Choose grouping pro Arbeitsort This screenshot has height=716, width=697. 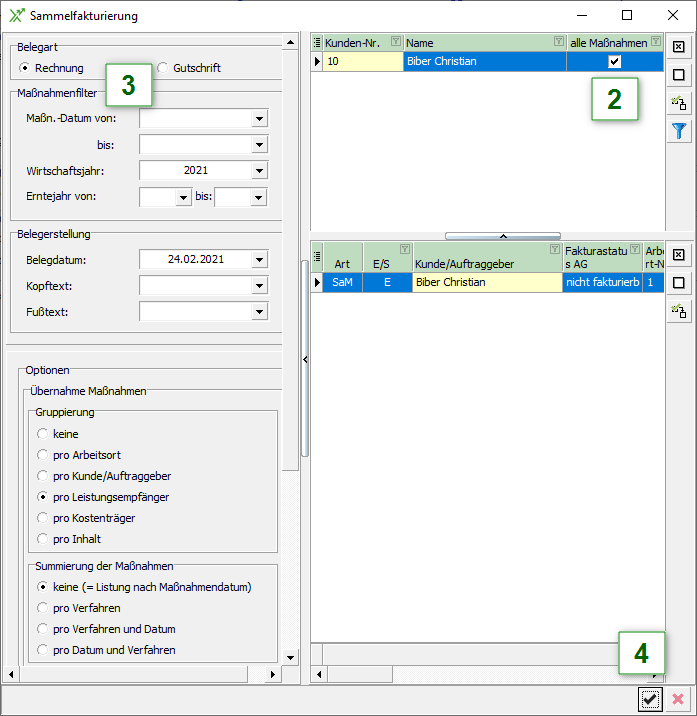(42, 455)
